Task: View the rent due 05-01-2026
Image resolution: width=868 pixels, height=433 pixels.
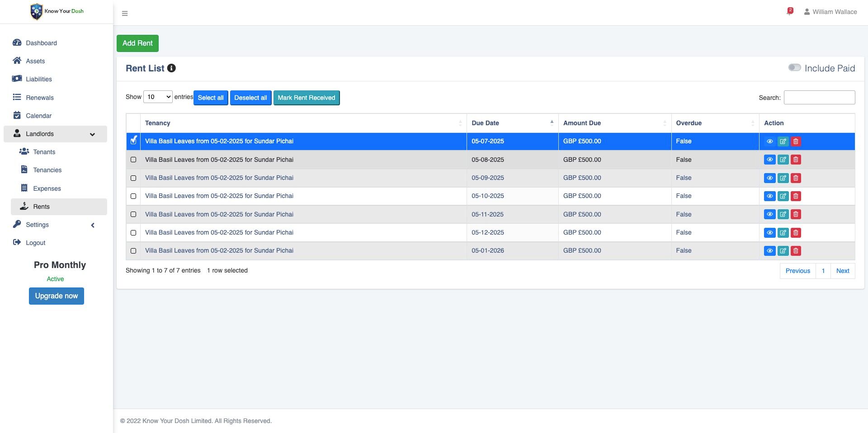Action: [x=769, y=251]
